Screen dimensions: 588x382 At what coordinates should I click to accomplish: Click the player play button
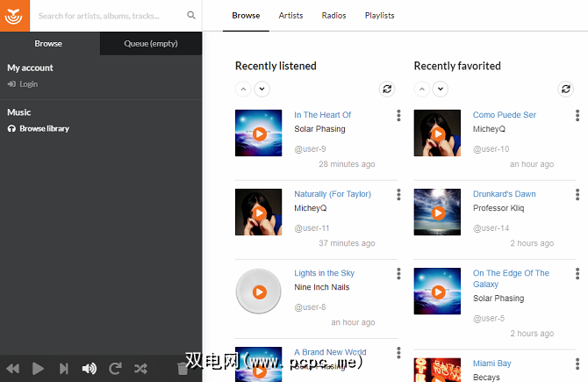(x=38, y=369)
